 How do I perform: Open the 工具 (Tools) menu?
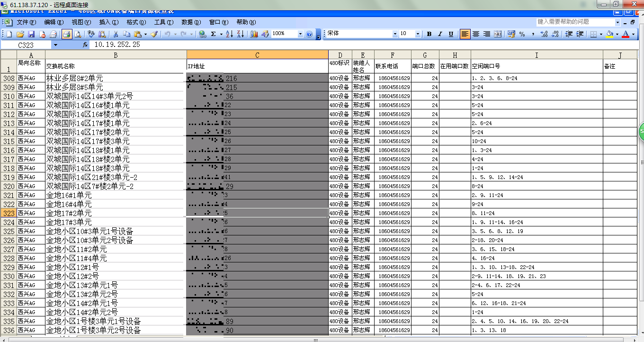tap(163, 22)
